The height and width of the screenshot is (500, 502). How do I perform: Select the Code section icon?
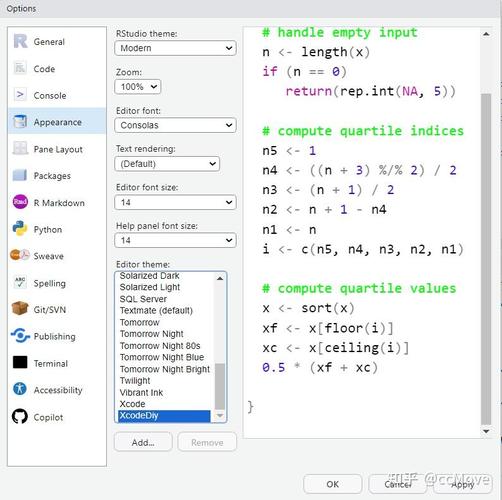[x=20, y=68]
